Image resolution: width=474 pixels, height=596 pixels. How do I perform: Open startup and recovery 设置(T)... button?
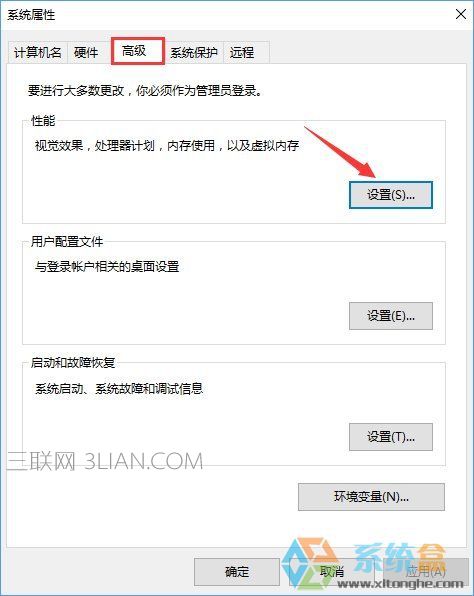391,437
